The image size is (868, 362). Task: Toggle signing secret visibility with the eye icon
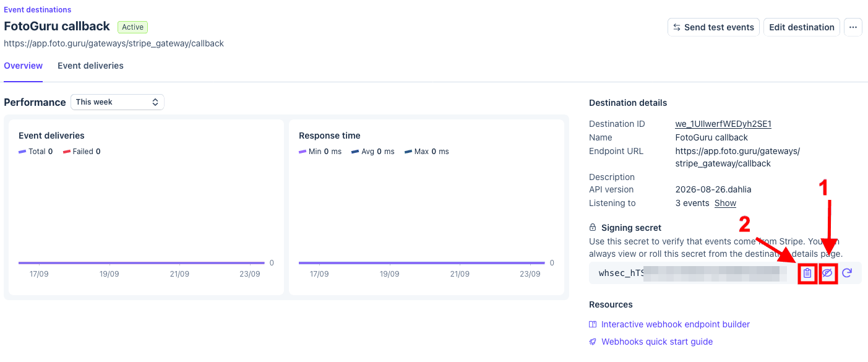[x=828, y=273]
